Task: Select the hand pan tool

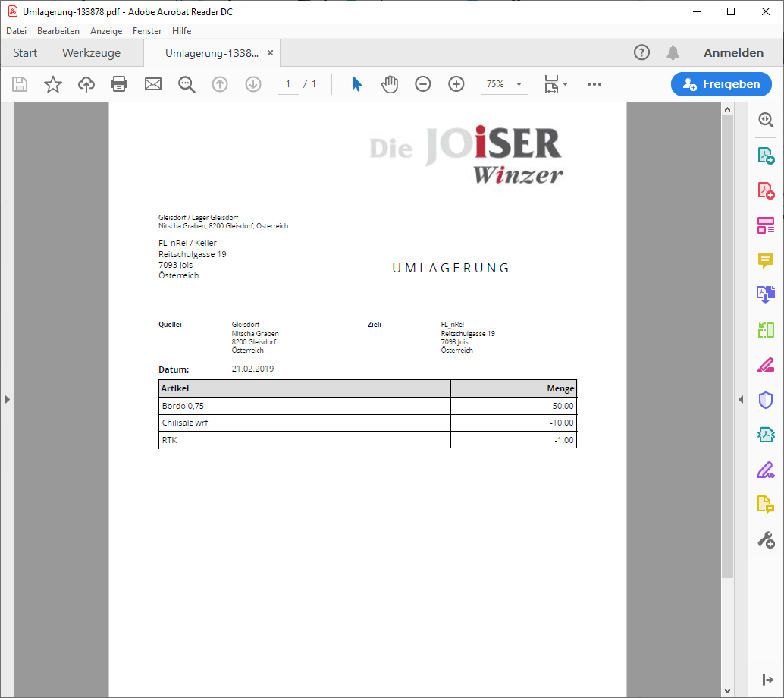Action: [390, 84]
